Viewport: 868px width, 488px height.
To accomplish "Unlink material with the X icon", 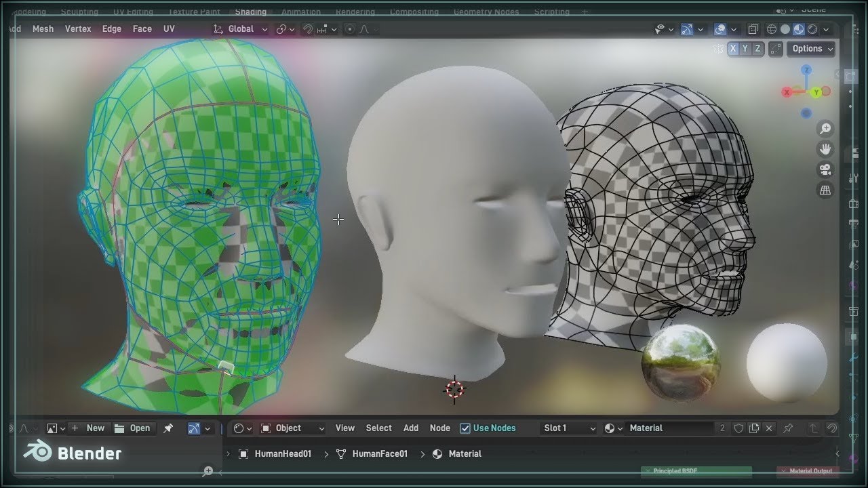I will (769, 428).
